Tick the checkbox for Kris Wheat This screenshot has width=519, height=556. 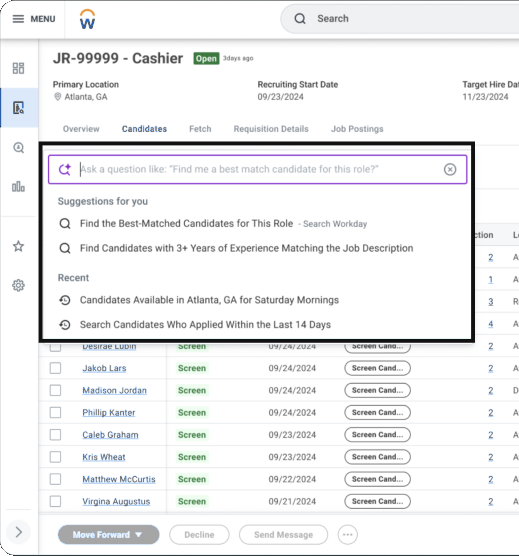(55, 457)
